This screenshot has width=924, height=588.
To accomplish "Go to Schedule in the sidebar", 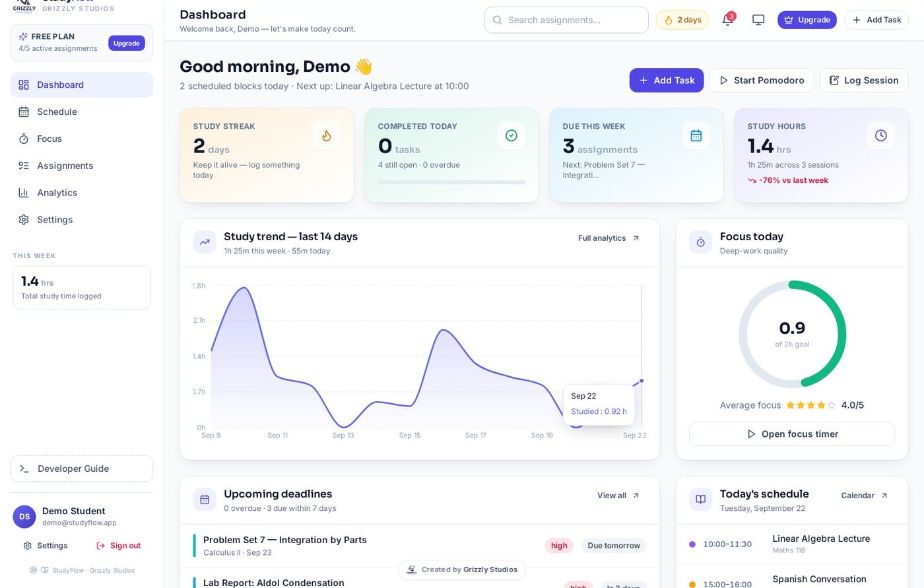I will [x=82, y=112].
